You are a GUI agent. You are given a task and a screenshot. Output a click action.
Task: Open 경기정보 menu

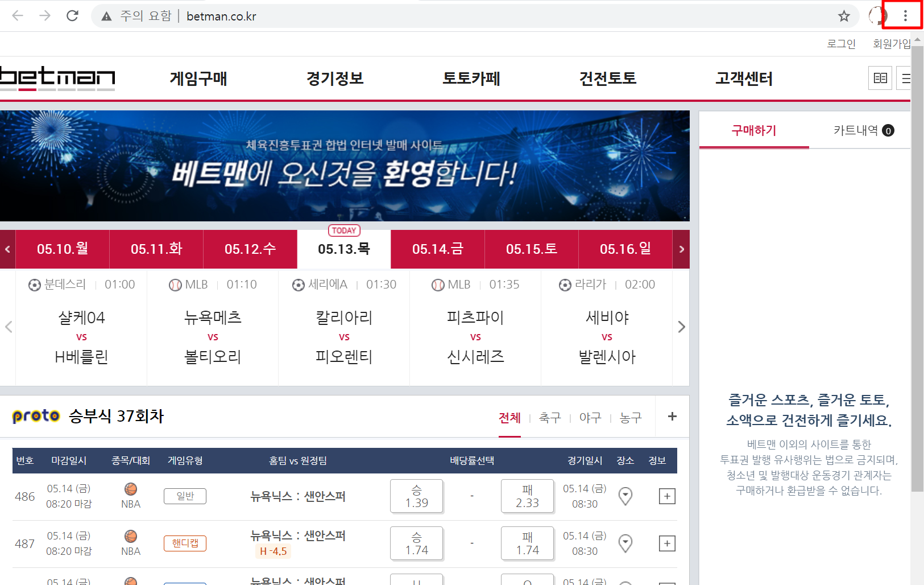pyautogui.click(x=335, y=79)
